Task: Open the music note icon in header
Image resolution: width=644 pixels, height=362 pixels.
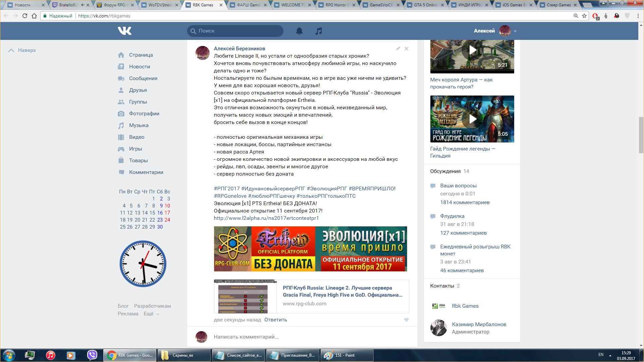Action: (x=319, y=31)
